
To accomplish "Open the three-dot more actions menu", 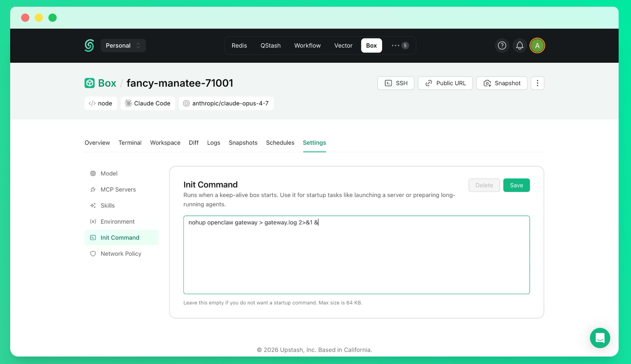I will 537,83.
